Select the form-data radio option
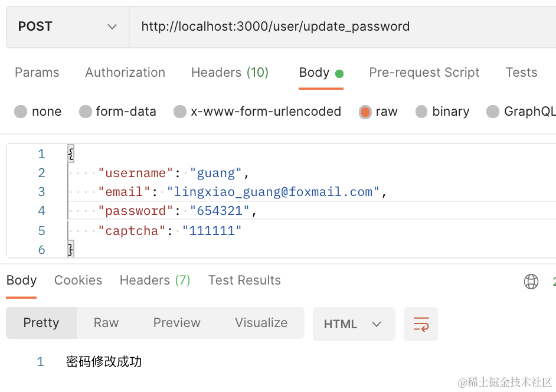 [86, 112]
